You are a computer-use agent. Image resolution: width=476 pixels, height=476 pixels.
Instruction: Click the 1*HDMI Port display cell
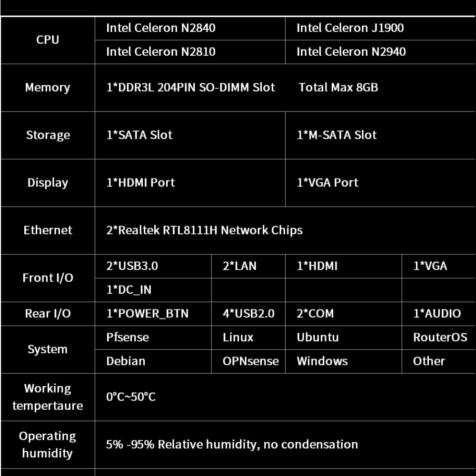coord(140,183)
